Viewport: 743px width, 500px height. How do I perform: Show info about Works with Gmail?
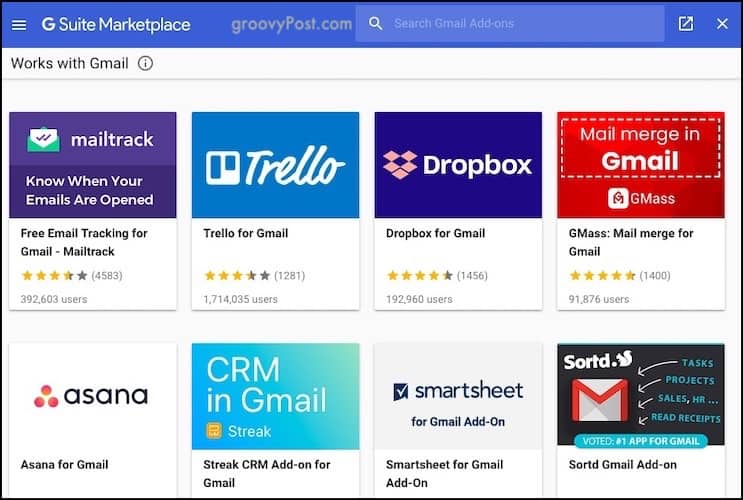[145, 63]
